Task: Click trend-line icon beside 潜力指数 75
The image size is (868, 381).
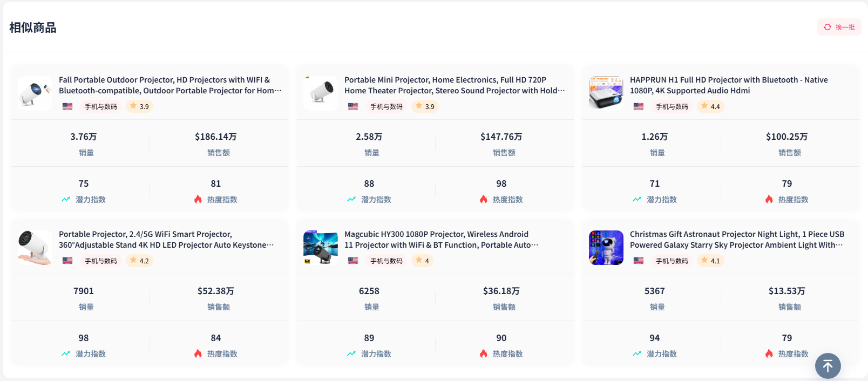Action: [x=66, y=199]
